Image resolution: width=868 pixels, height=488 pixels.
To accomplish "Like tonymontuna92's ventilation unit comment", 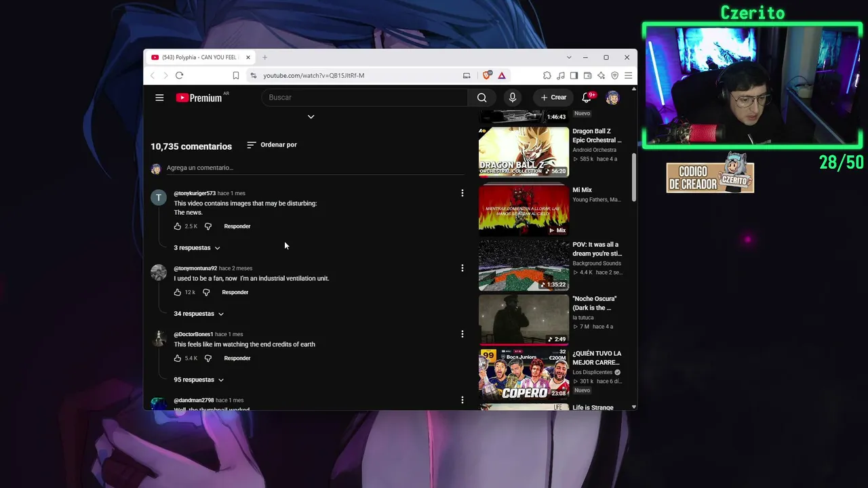I will click(178, 292).
